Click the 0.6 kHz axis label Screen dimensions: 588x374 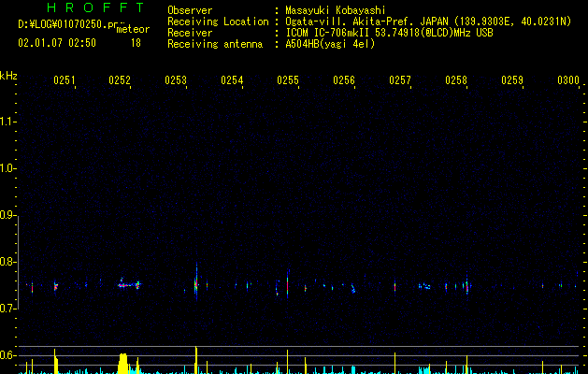coord(7,355)
